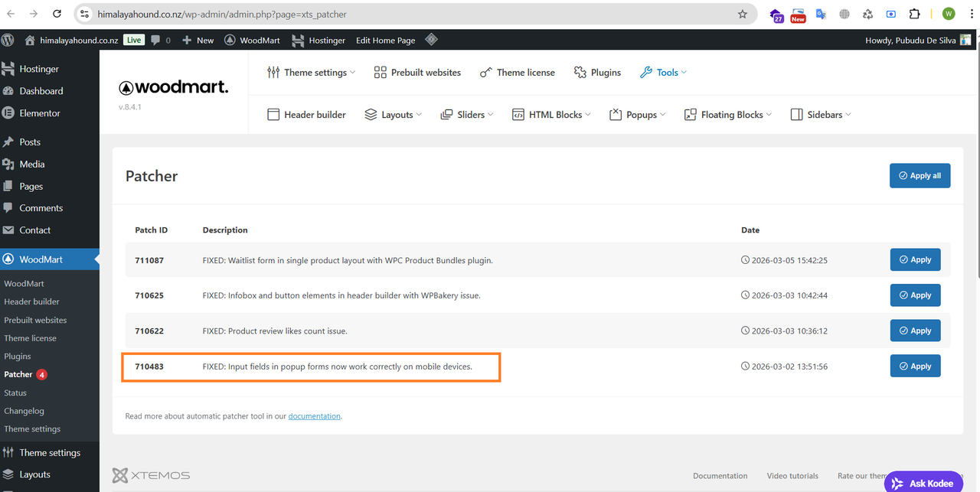Open the documentation link below the patch list
This screenshot has height=492, width=980.
pos(314,416)
